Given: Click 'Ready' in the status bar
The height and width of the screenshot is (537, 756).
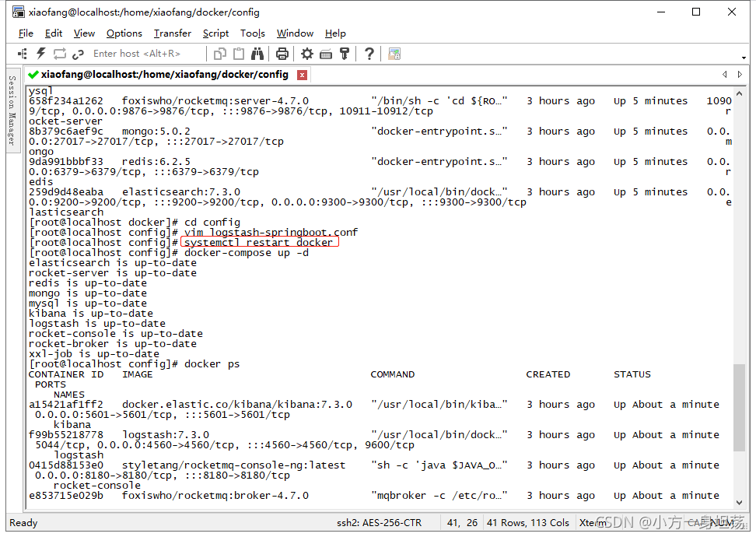Looking at the screenshot, I should (23, 522).
